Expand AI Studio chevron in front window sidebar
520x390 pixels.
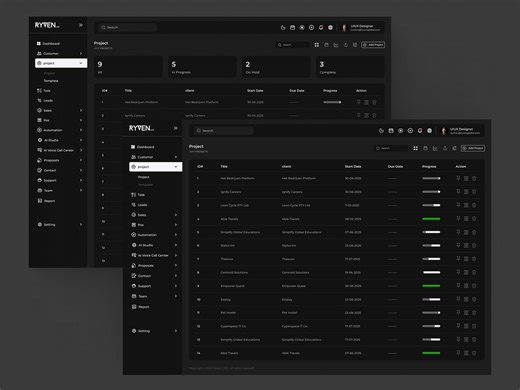click(x=176, y=245)
